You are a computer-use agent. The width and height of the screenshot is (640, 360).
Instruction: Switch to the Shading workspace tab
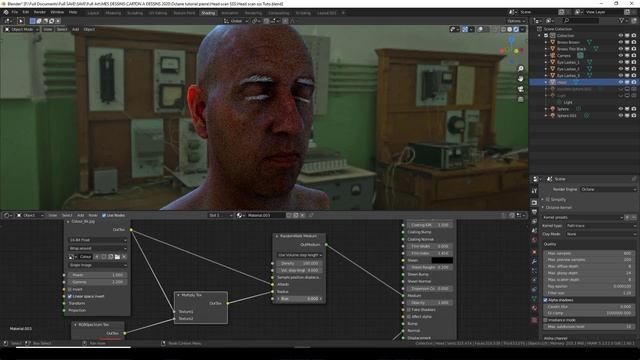(208, 13)
